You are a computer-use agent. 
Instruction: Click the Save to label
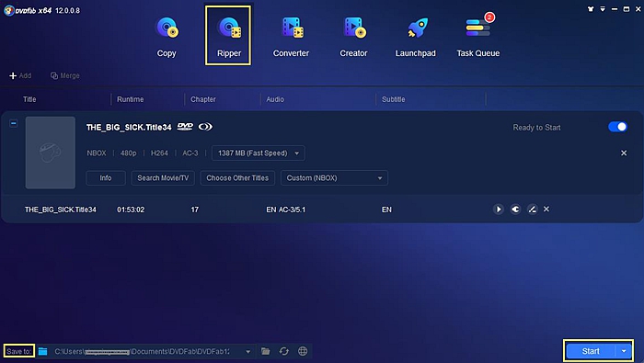click(x=19, y=351)
